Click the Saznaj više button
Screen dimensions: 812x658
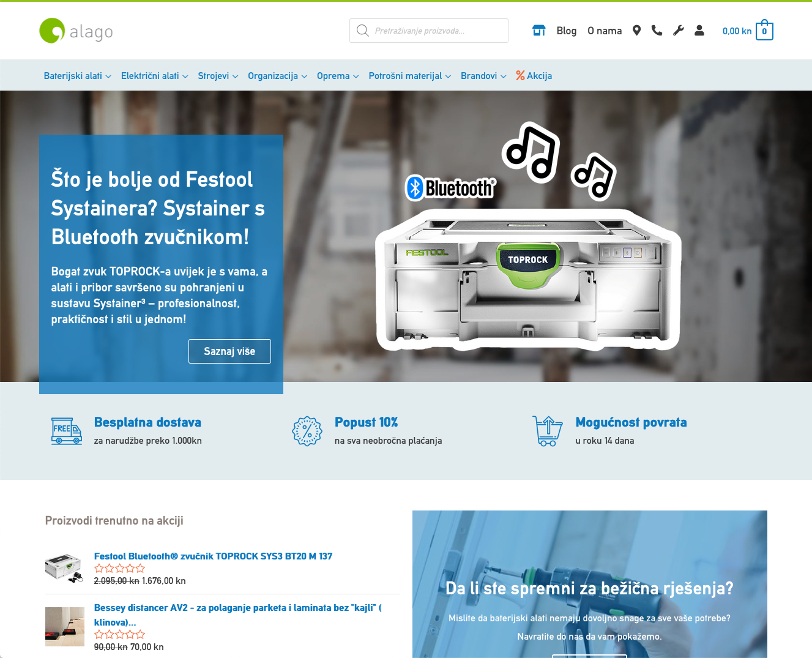click(x=229, y=351)
